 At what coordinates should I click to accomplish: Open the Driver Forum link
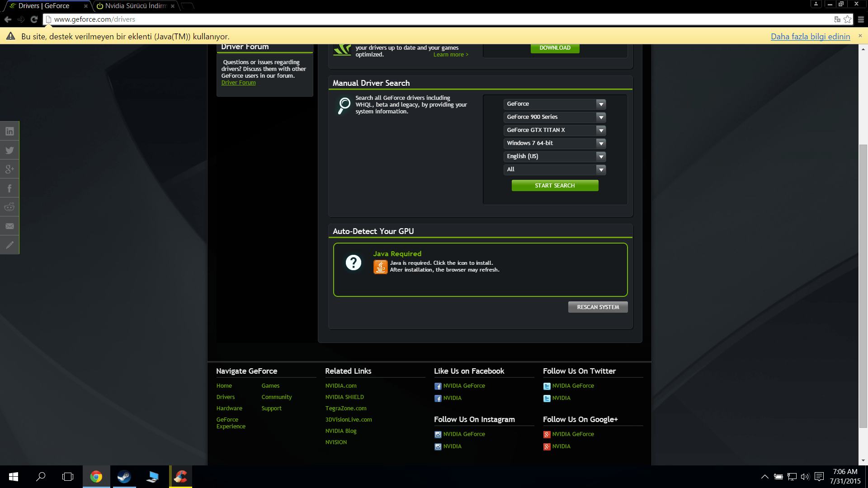coord(238,83)
